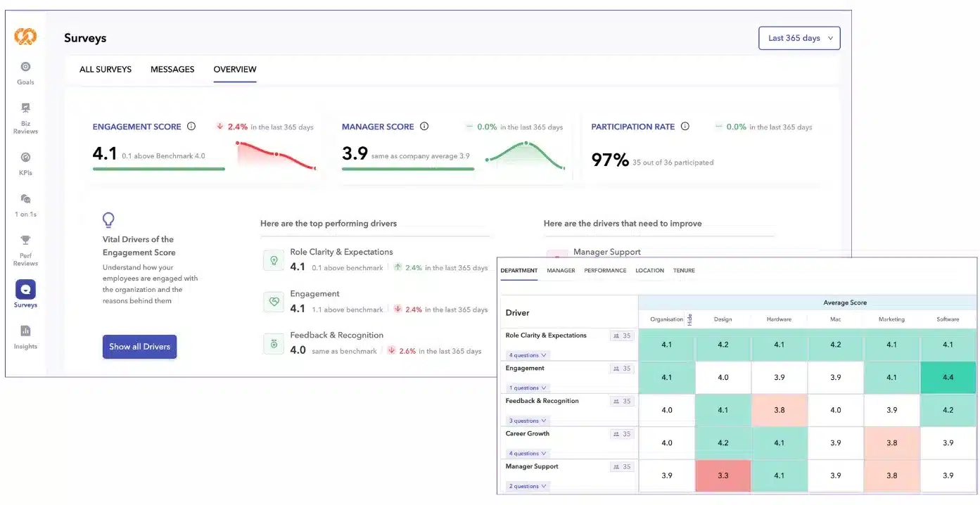Click Participation Rate info icon

coord(685,127)
